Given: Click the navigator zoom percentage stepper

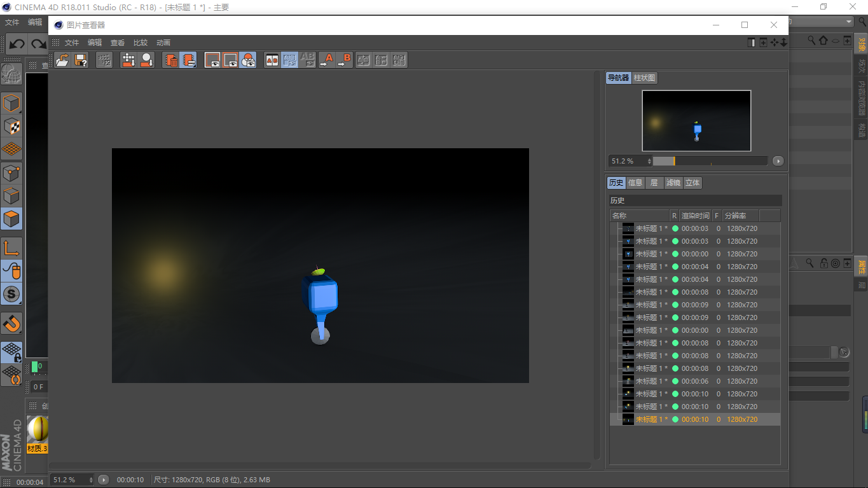Looking at the screenshot, I should pyautogui.click(x=649, y=161).
